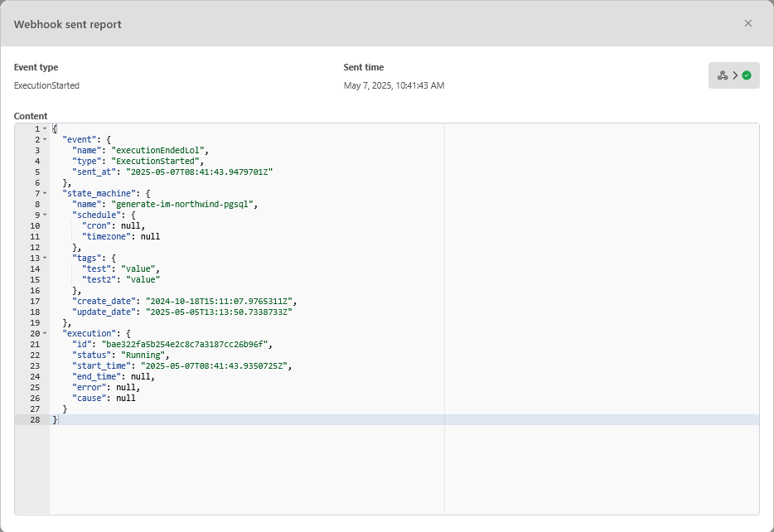Click the chevron arrow beside webhook icon

[x=735, y=75]
